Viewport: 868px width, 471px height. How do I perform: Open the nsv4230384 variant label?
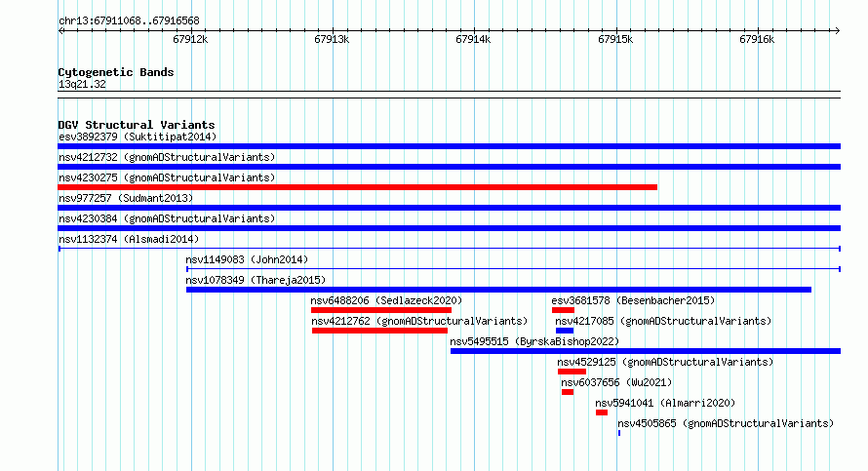(x=167, y=218)
